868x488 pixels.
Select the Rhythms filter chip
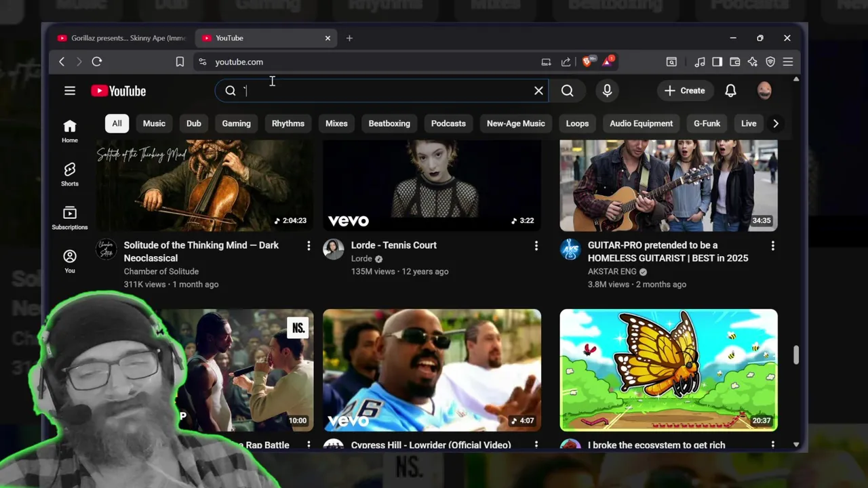pos(288,123)
